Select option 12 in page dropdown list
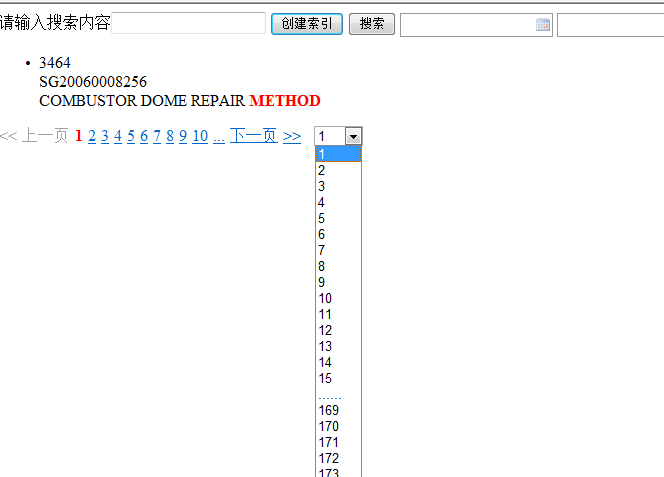Viewport: 664px width, 477px height. [338, 330]
